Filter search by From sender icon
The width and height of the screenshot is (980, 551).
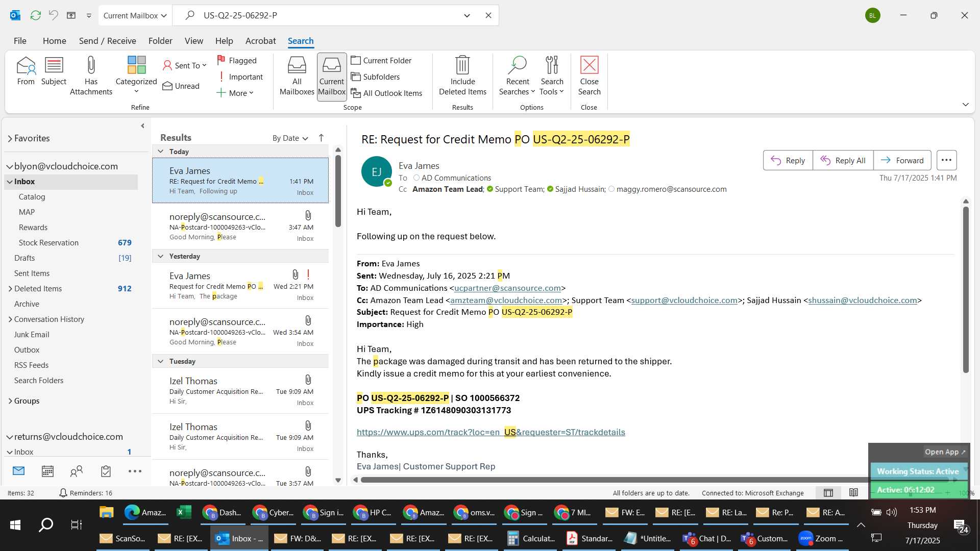(26, 71)
